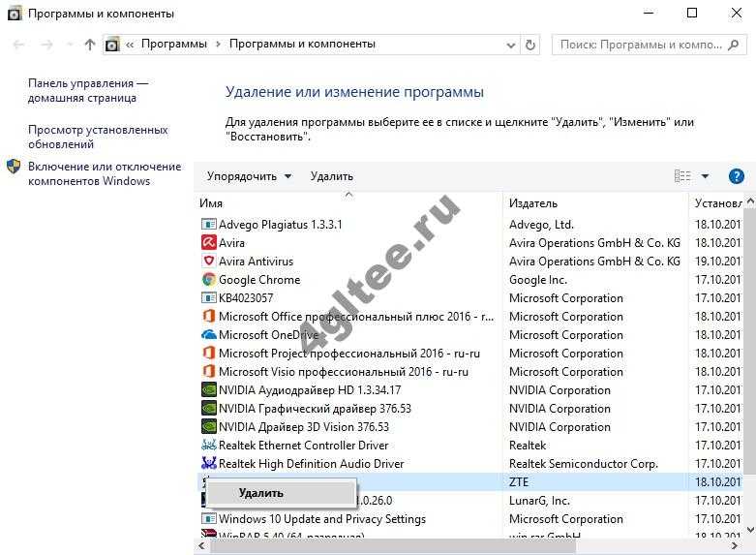The image size is (756, 555).
Task: Select NVIDIA Графический драйвер 376.53 name
Action: point(315,409)
